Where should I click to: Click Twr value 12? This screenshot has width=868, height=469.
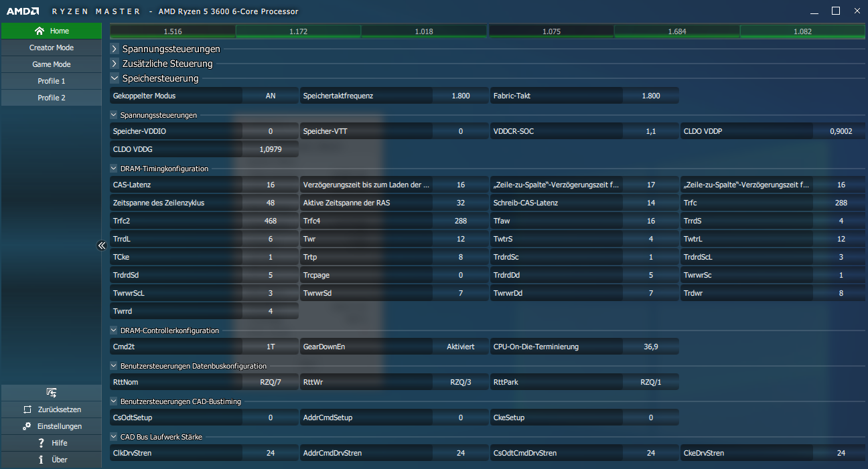click(x=461, y=239)
